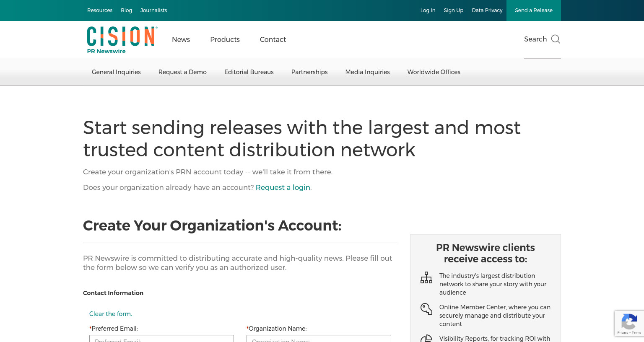Open the Resources link in top bar
This screenshot has height=342, width=644.
100,10
